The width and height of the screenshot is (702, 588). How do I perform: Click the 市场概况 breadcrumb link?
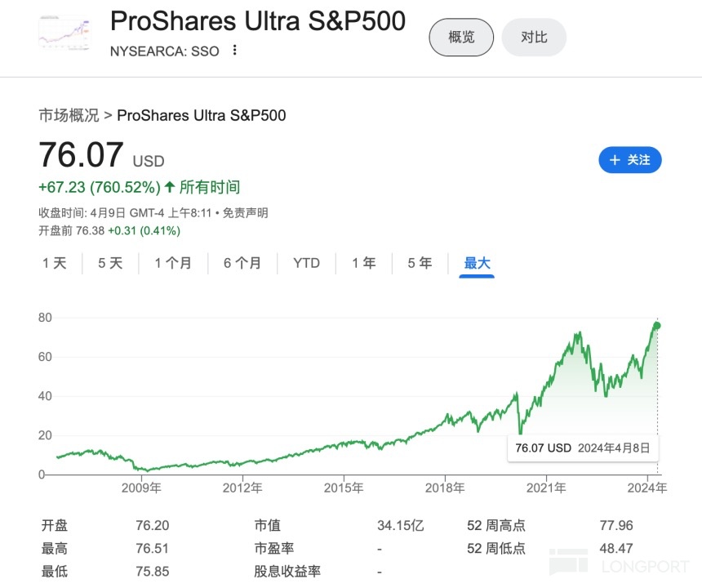point(69,115)
